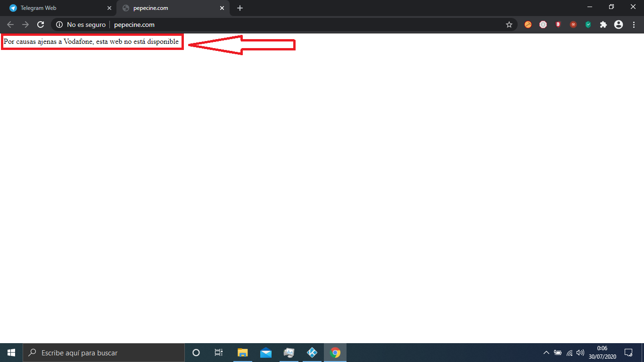644x362 pixels.
Task: Open the Mail app on taskbar
Action: [x=266, y=353]
